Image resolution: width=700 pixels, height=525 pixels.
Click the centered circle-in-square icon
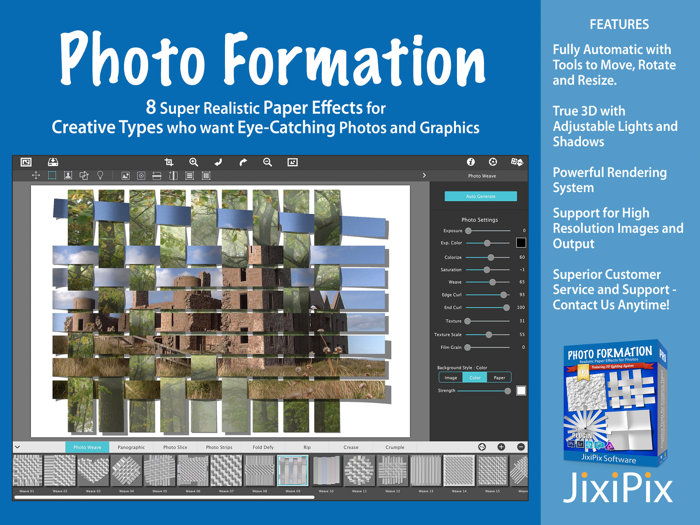click(141, 176)
